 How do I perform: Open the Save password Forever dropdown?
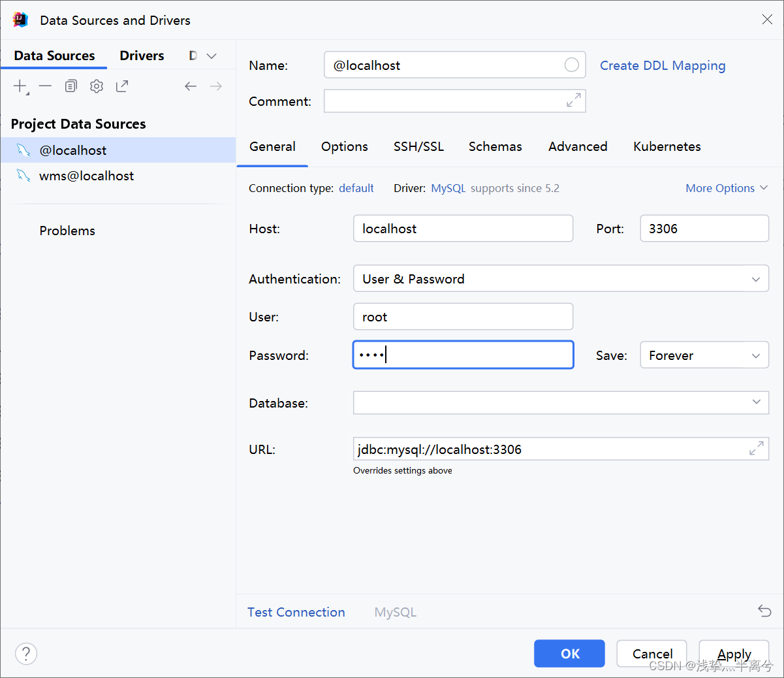tap(755, 355)
